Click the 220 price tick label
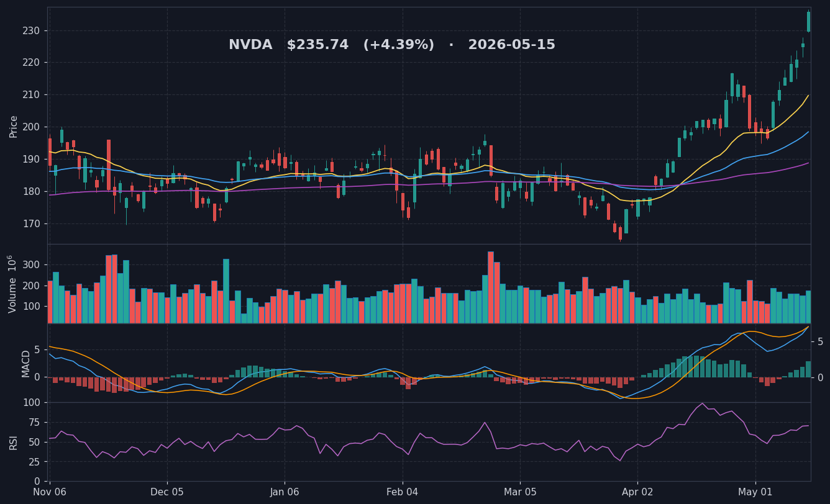The image size is (830, 504). point(32,63)
